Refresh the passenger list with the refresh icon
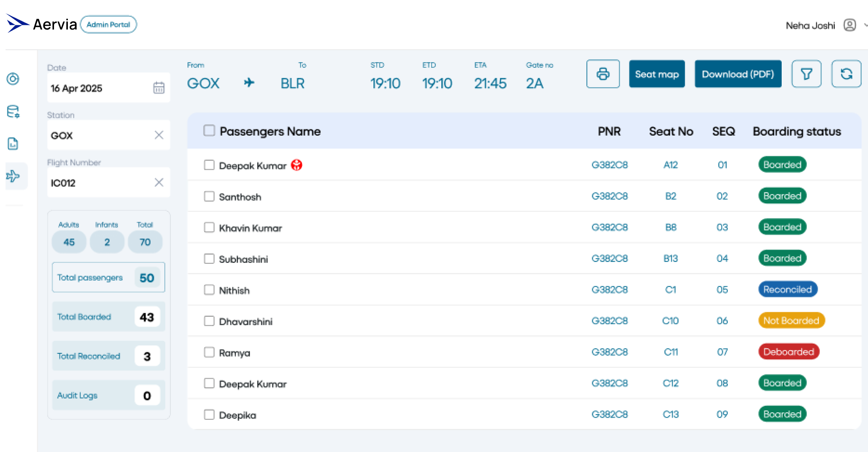Viewport: 868px width, 452px height. click(x=846, y=74)
